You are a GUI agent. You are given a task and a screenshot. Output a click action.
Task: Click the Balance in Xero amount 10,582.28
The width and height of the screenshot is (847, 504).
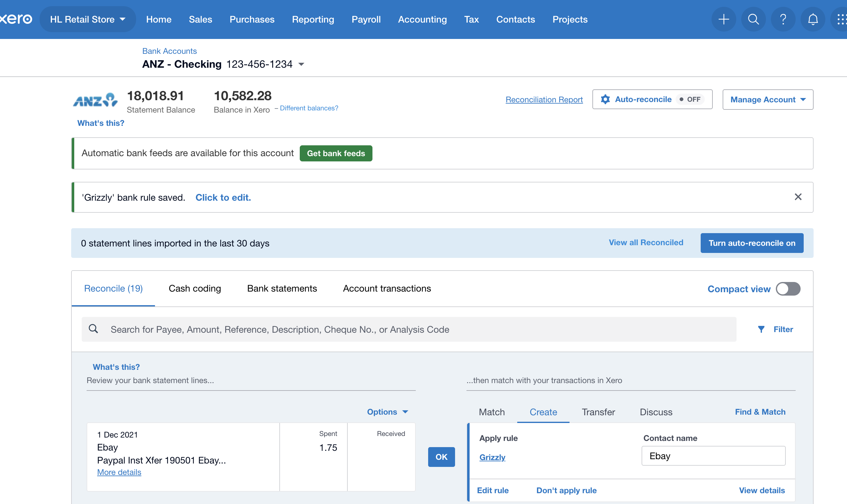pyautogui.click(x=243, y=96)
